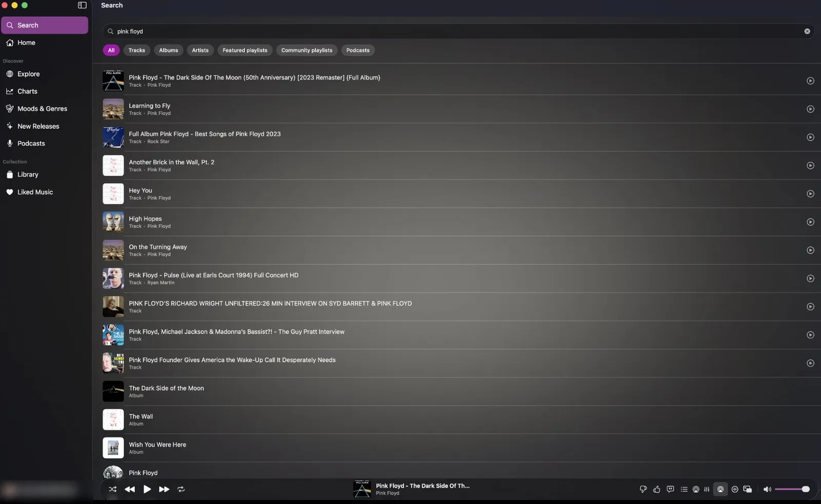Mute the volume speaker icon
Screen dimensions: 821x504
click(767, 489)
